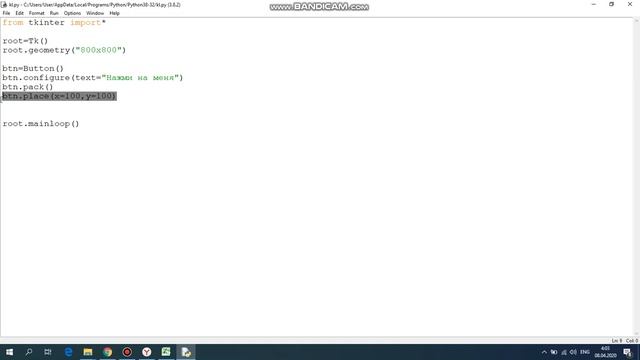Open the File menu
The image size is (640, 360).
click(x=6, y=13)
